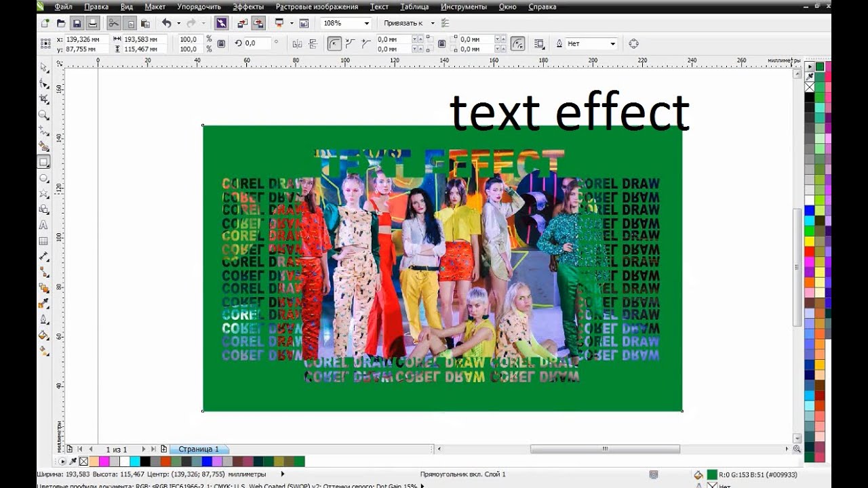
Task: Click the green swatch in color palette
Action: point(820,66)
